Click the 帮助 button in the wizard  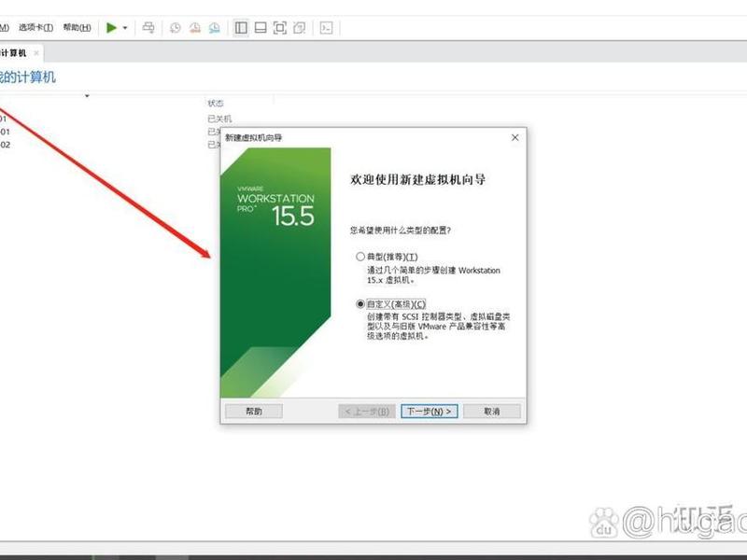click(254, 411)
